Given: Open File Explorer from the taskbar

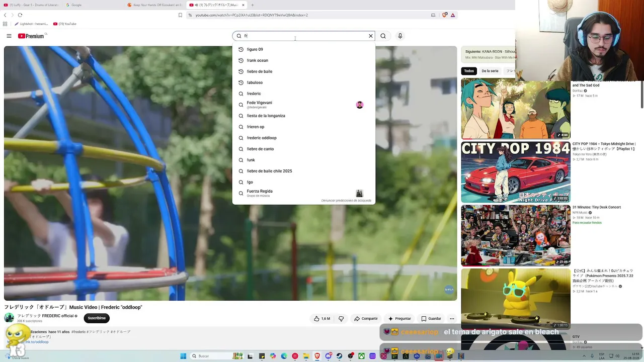Looking at the screenshot, I should coord(306,356).
